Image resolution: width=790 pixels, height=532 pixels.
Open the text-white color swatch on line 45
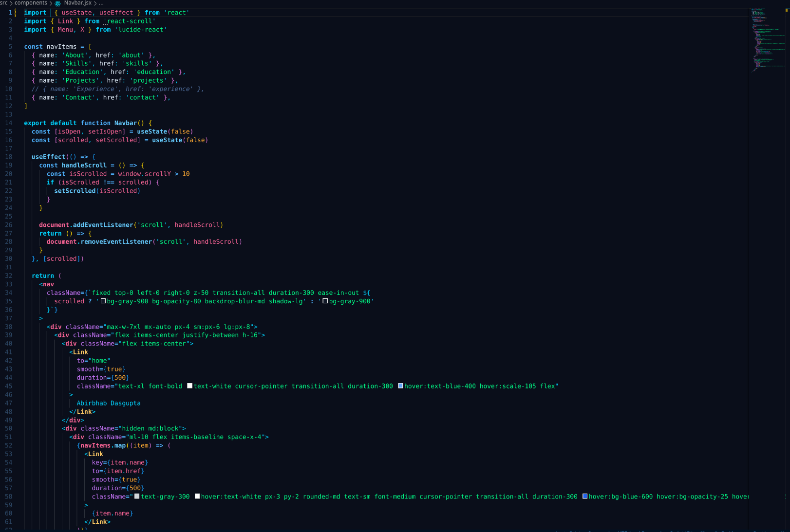190,386
